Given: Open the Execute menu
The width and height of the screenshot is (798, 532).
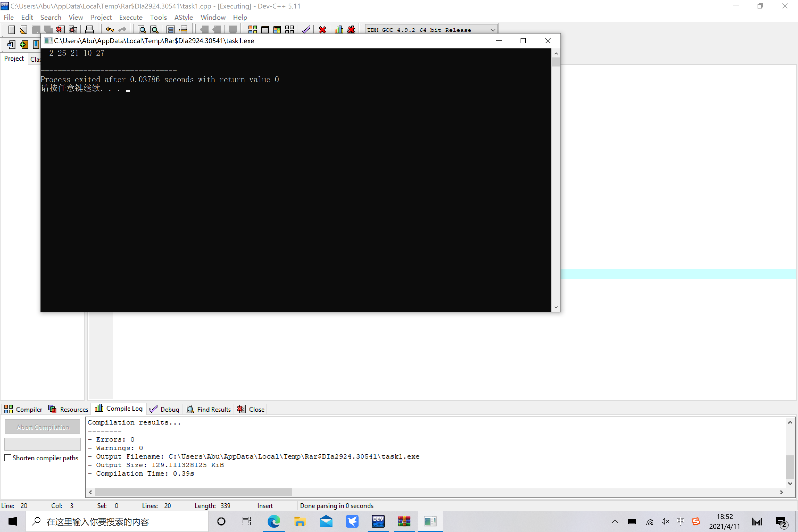Looking at the screenshot, I should (x=131, y=17).
